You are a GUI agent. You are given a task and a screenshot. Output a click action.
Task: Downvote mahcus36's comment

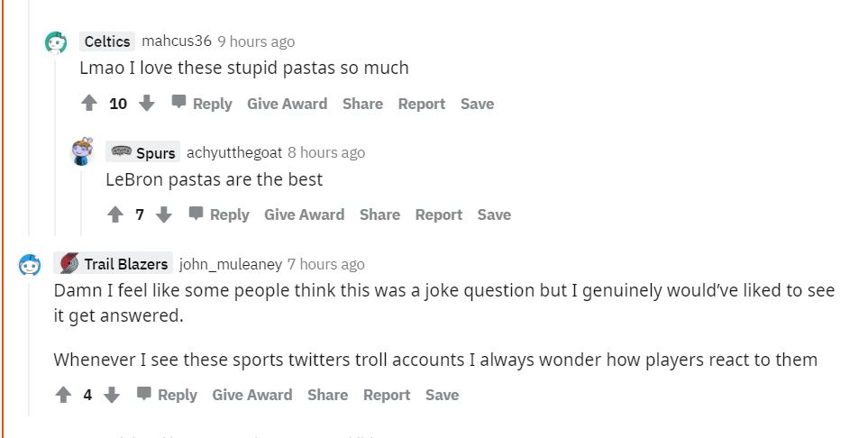point(147,104)
